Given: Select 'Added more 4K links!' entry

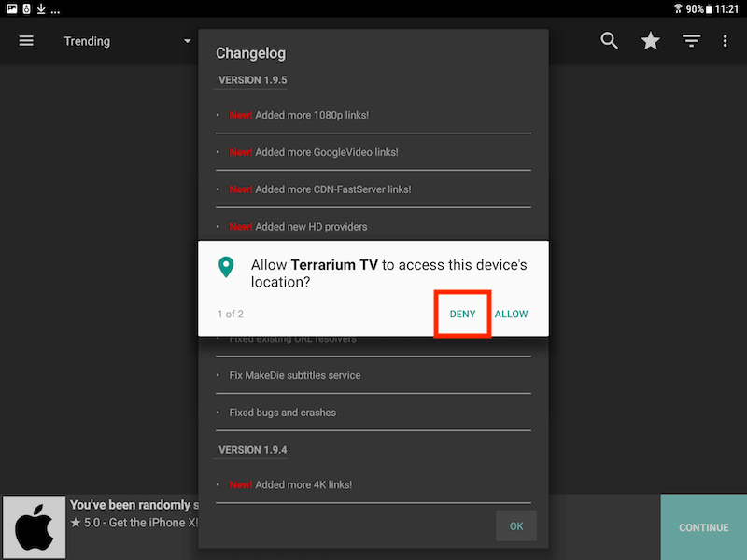Looking at the screenshot, I should pos(373,484).
